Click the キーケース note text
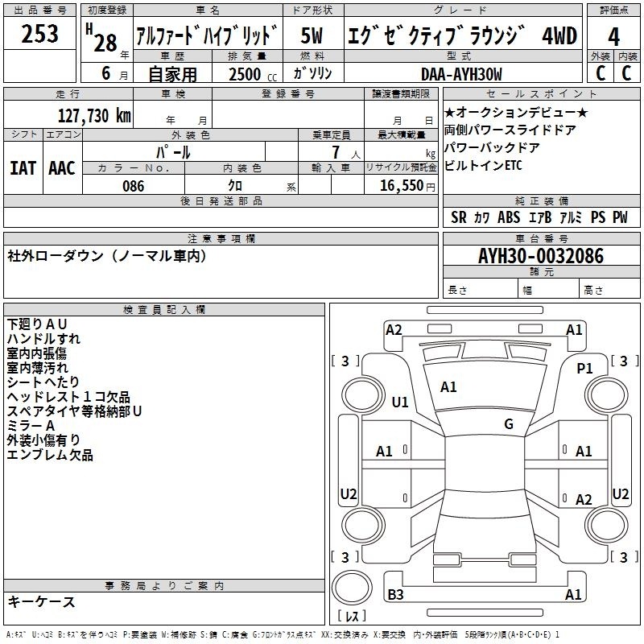The height and width of the screenshot is (644, 644). (x=41, y=601)
